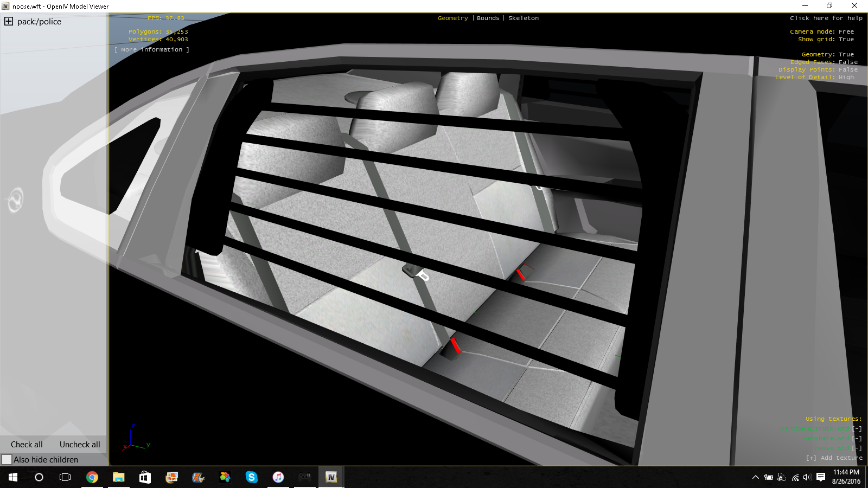Change the Level of Detail value
Screen dimensions: 868x488
pos(846,78)
